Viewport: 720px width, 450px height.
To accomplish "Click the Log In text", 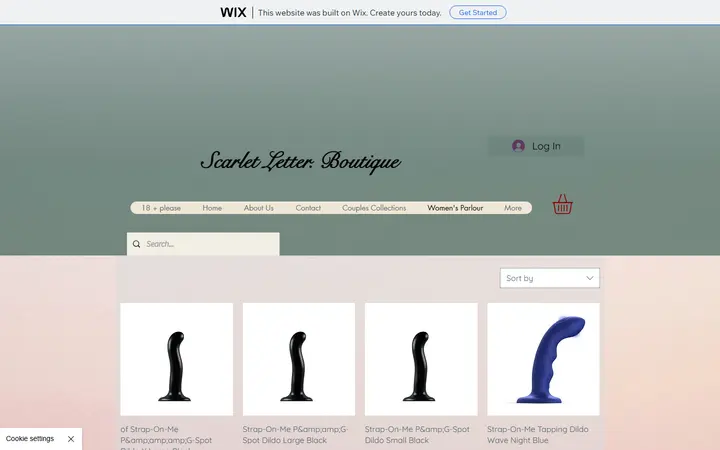I will point(546,146).
